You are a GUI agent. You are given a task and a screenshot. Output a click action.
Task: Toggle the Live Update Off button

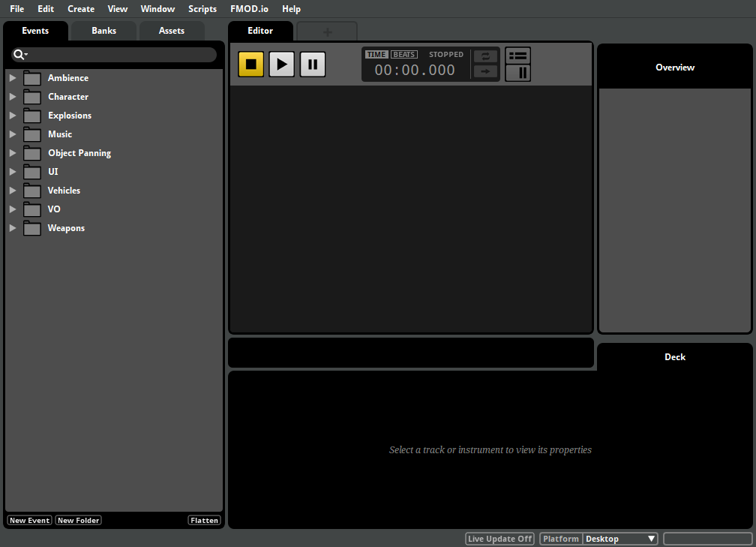point(499,539)
